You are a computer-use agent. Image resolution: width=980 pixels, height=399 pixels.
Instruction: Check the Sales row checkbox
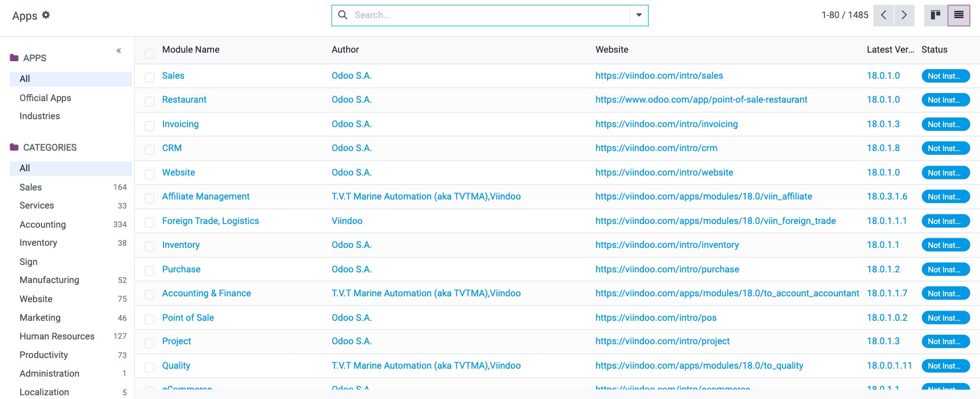pyautogui.click(x=150, y=78)
